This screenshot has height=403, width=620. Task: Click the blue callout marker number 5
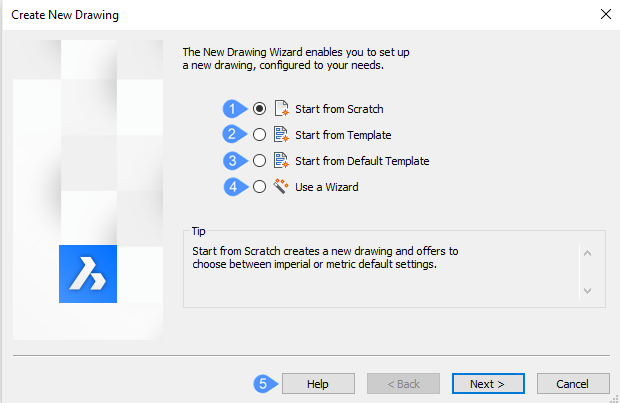pyautogui.click(x=263, y=383)
